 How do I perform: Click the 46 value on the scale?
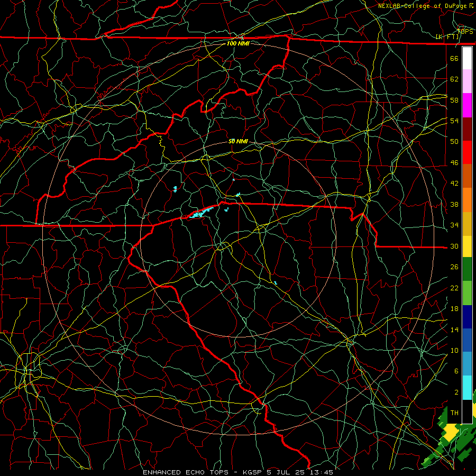pos(454,163)
